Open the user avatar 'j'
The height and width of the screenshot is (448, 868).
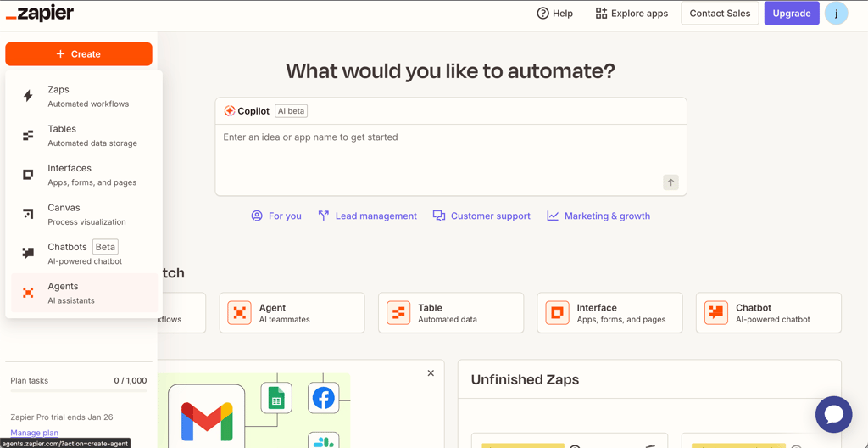coord(836,14)
